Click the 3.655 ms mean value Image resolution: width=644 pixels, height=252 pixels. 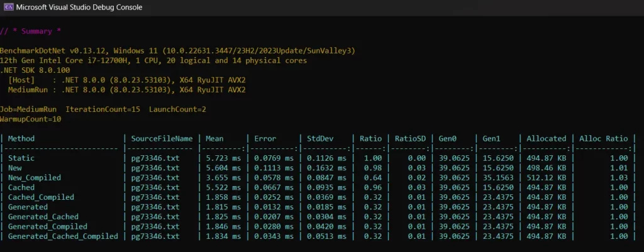tap(223, 178)
